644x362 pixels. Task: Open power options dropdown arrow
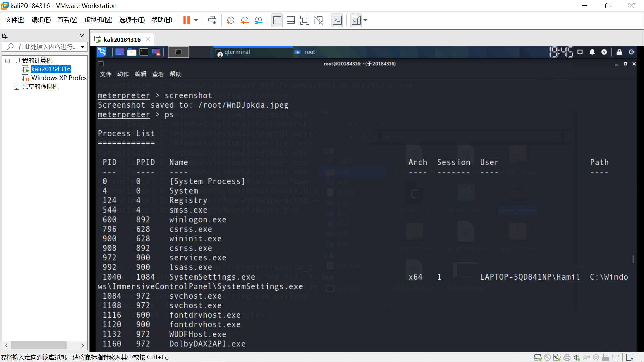196,20
